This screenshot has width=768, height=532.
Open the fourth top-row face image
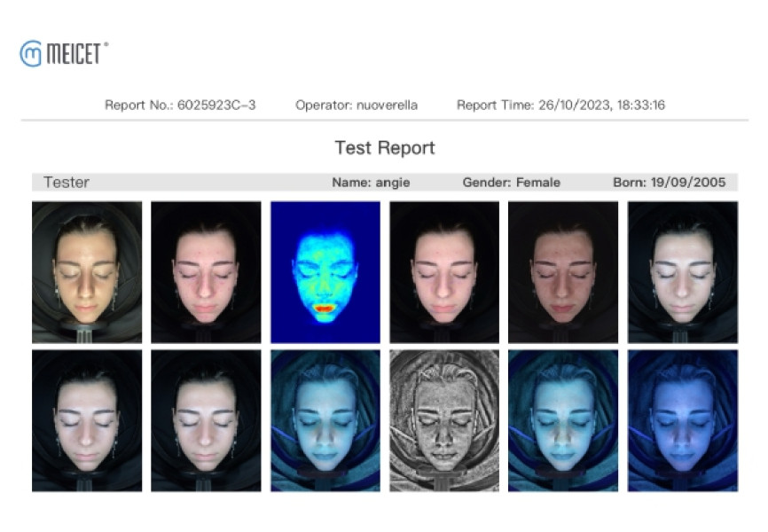point(444,272)
